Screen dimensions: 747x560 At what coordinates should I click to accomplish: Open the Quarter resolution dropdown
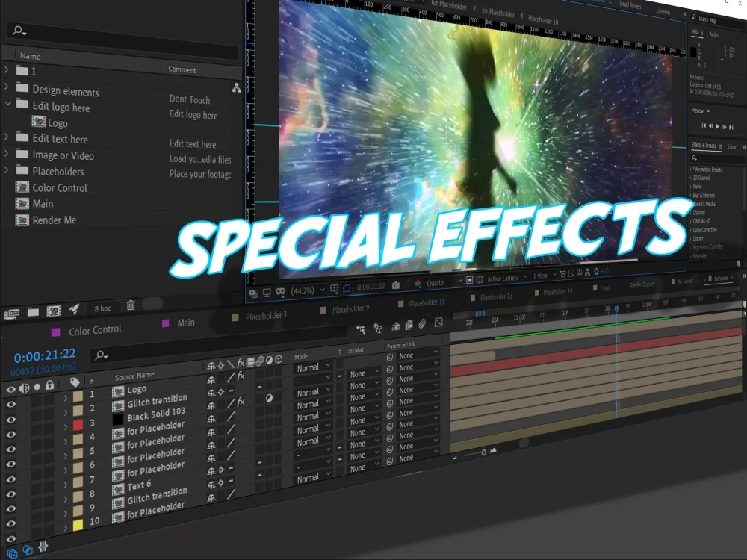point(444,282)
